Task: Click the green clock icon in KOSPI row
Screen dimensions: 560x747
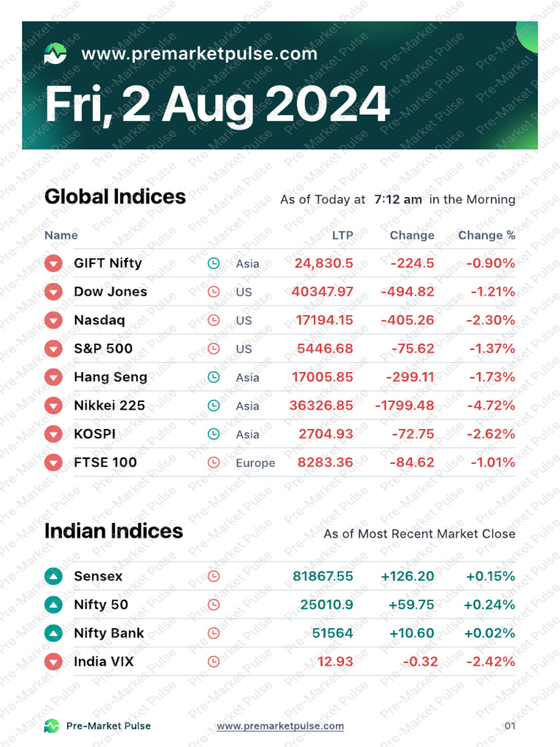Action: coord(214,434)
